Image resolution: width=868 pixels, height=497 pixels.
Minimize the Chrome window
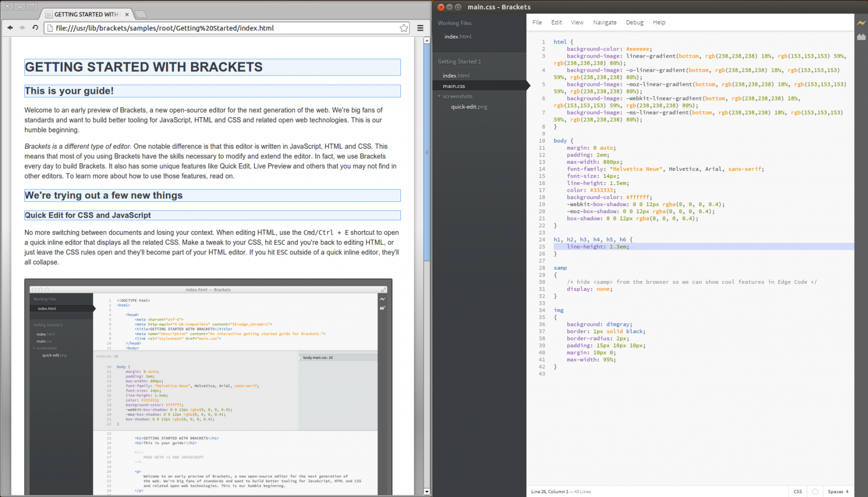click(20, 6)
